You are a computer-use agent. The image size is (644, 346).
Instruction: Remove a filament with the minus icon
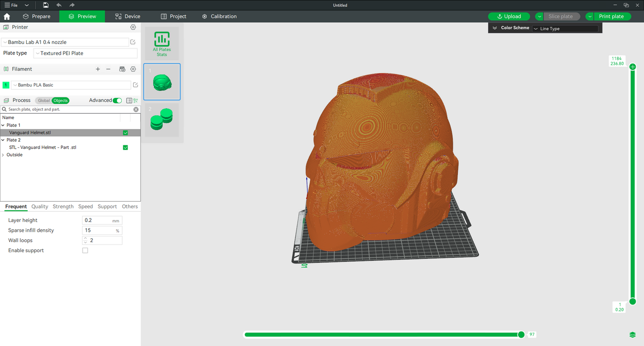point(108,69)
